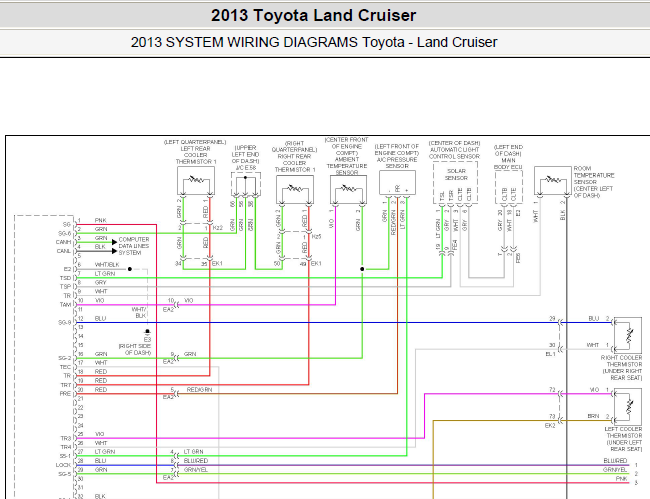650x499 pixels.
Task: Click the EA2 connector label near VIO wire
Action: tap(168, 310)
